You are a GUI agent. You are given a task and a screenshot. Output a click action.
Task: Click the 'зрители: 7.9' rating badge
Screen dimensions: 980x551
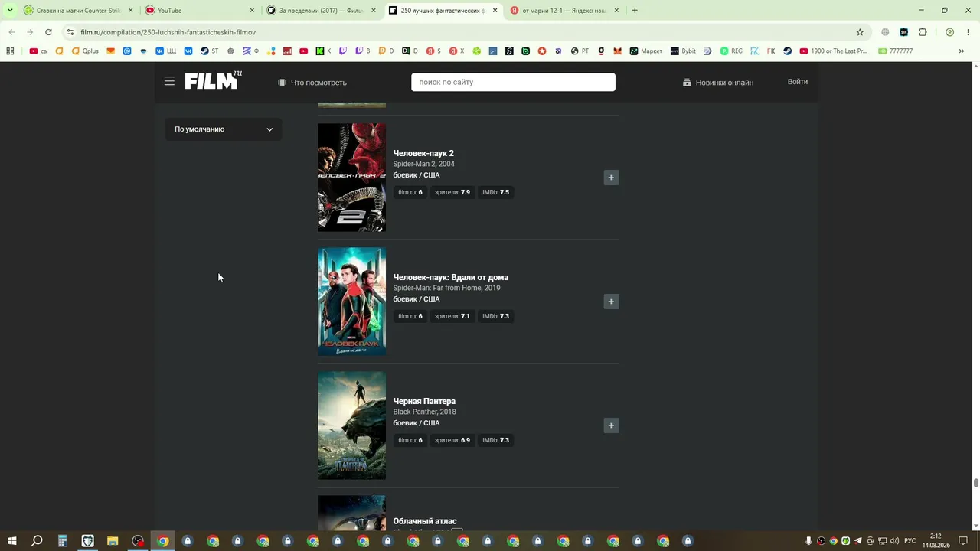(452, 192)
